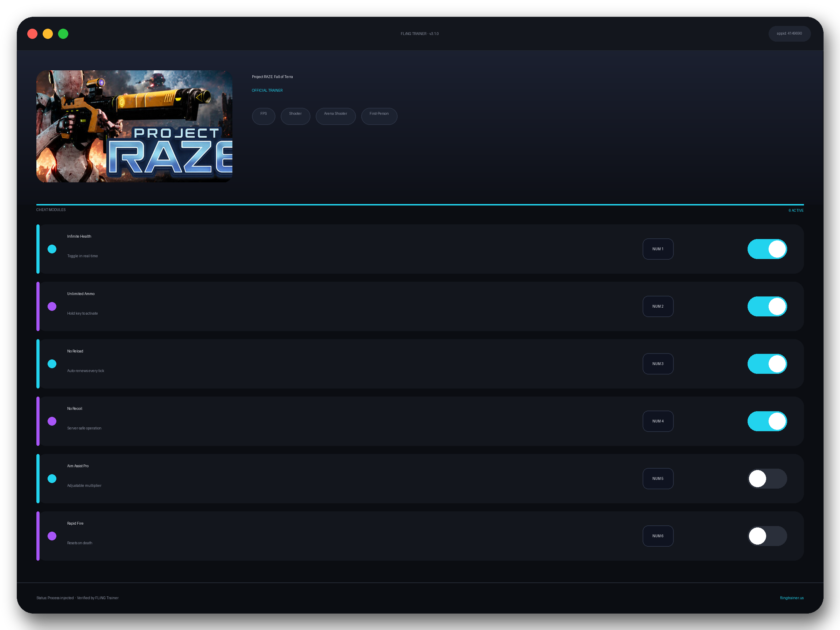This screenshot has height=630, width=840.
Task: Minimize window with the yellow button
Action: pos(48,34)
